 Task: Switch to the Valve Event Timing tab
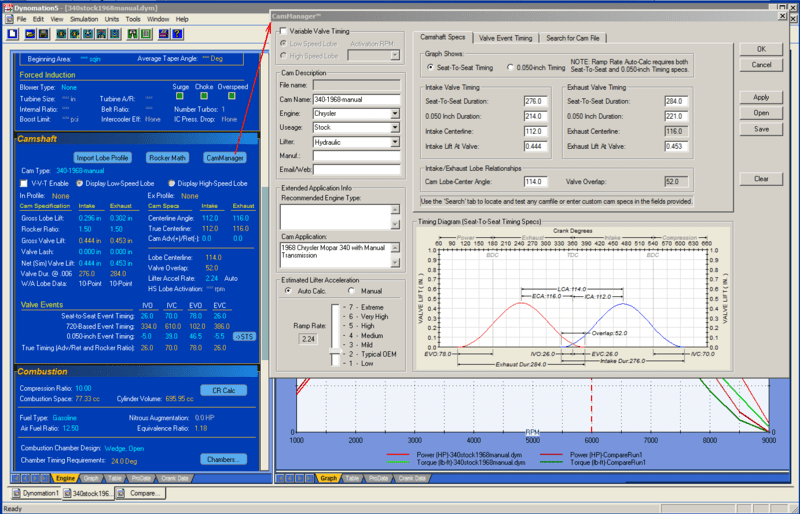[506, 37]
